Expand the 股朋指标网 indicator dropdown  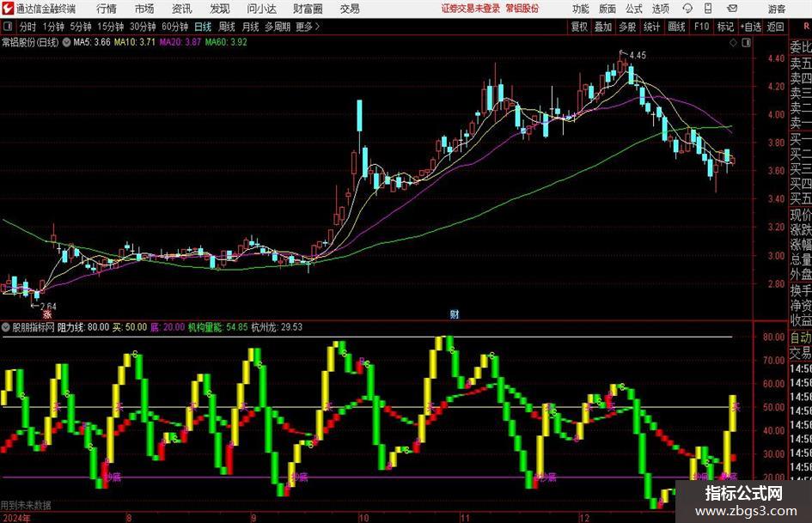[6, 327]
